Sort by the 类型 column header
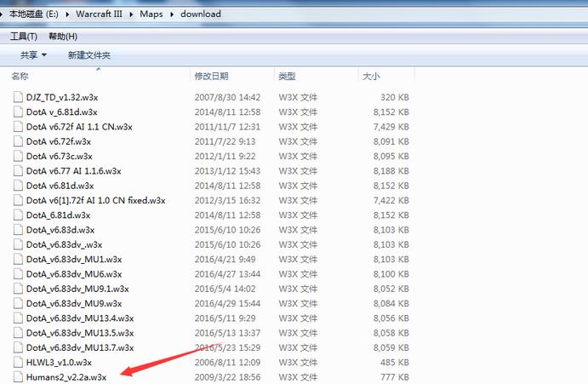Screen dimensions: 588x384 pyautogui.click(x=287, y=76)
